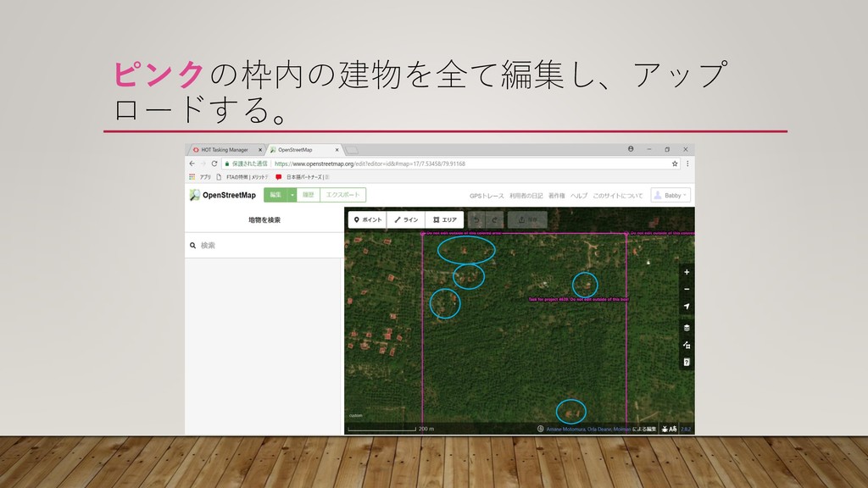Screen dimensions: 868x488
Task: Open the このサイトについて link
Action: click(x=618, y=196)
